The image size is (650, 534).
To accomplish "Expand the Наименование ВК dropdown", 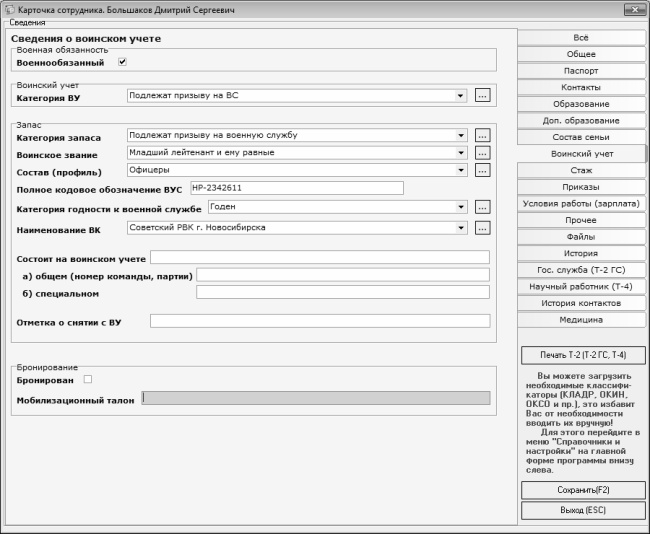I will click(460, 227).
